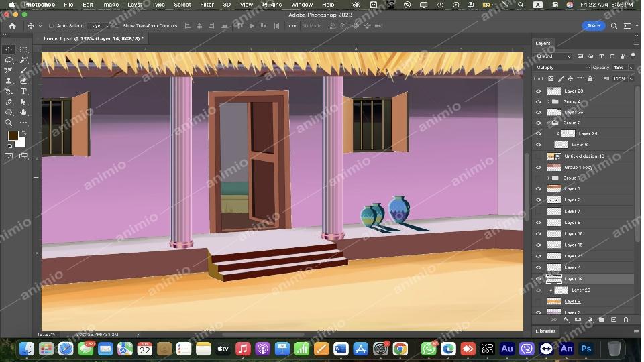The width and height of the screenshot is (644, 362).
Task: Click the foreground color swatch
Action: tap(13, 136)
